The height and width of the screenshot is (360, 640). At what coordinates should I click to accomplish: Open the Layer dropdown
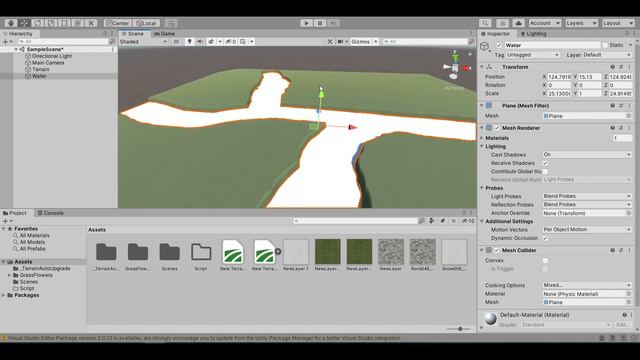tap(607, 55)
